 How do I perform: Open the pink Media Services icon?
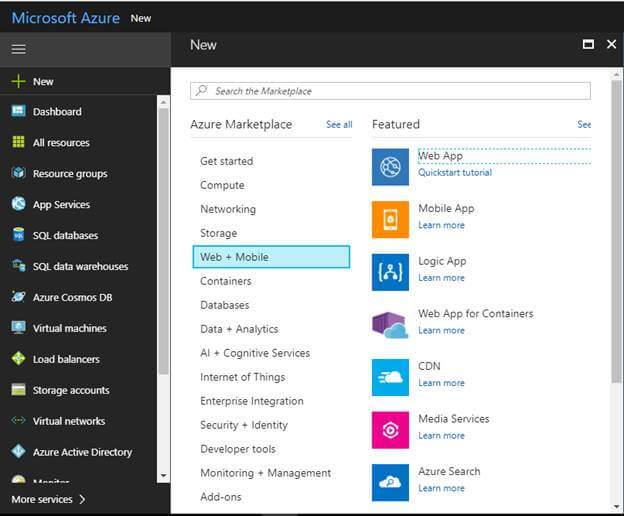click(x=390, y=429)
